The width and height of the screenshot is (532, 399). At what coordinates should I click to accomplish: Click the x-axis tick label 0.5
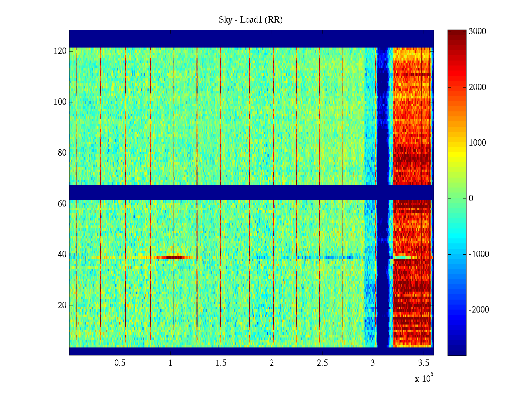[120, 363]
